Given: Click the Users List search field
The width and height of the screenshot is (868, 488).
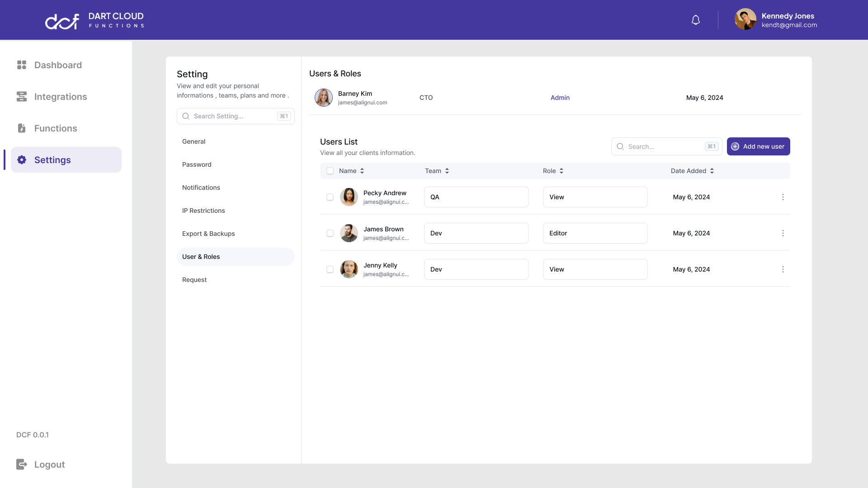Looking at the screenshot, I should tap(666, 146).
